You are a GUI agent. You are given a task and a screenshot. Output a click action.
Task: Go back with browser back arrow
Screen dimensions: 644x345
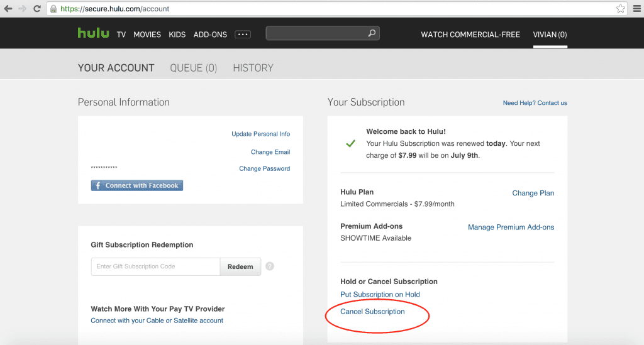[x=8, y=9]
